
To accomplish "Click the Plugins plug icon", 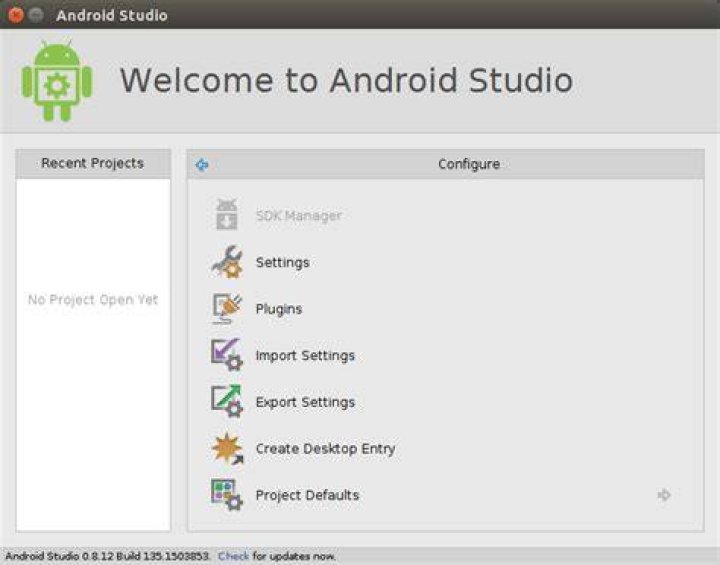I will click(x=227, y=309).
